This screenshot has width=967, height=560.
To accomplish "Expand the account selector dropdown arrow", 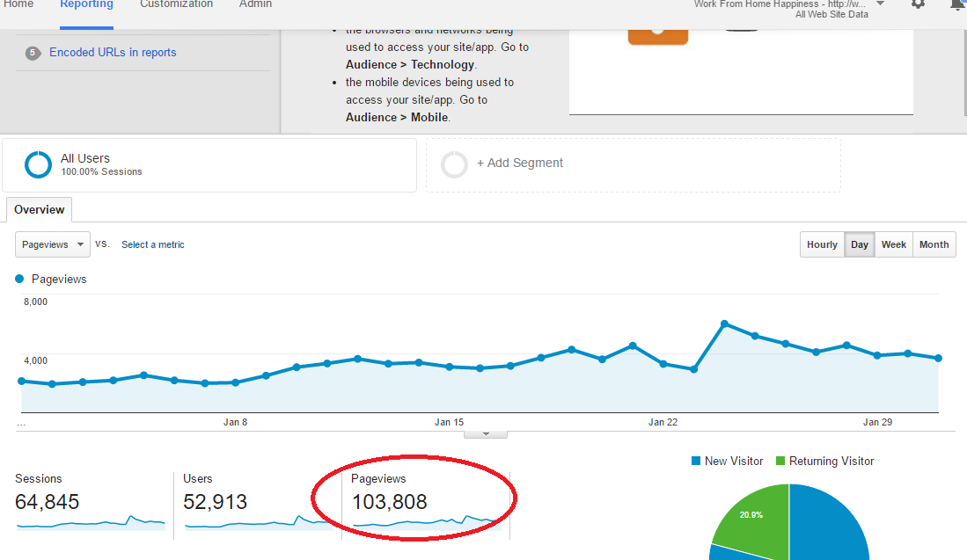I will tap(881, 4).
